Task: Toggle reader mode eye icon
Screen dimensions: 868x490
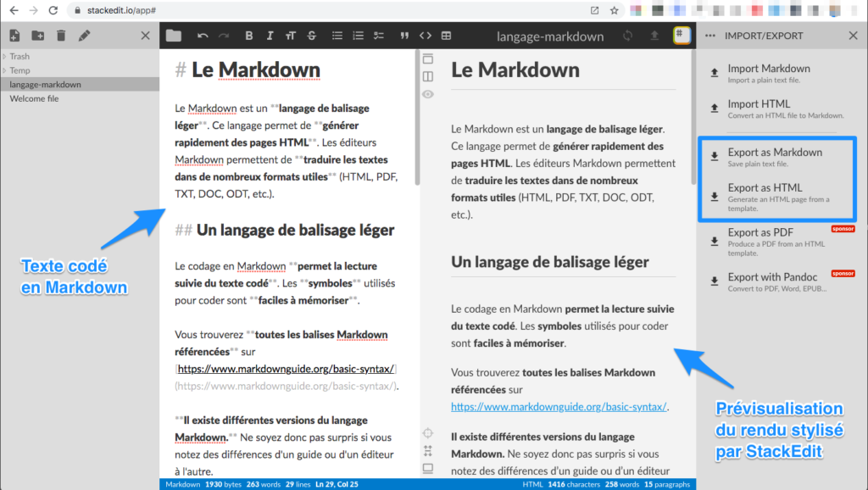Action: click(x=428, y=94)
